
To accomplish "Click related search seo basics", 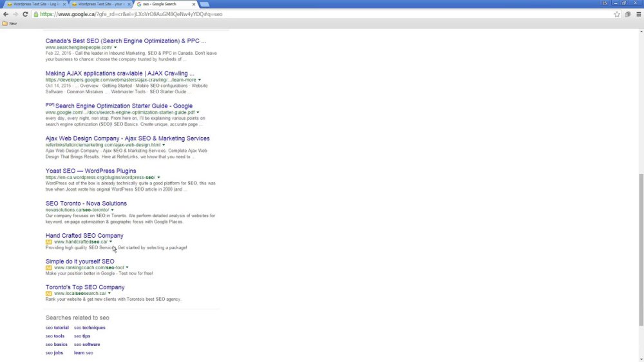I will pyautogui.click(x=56, y=345).
